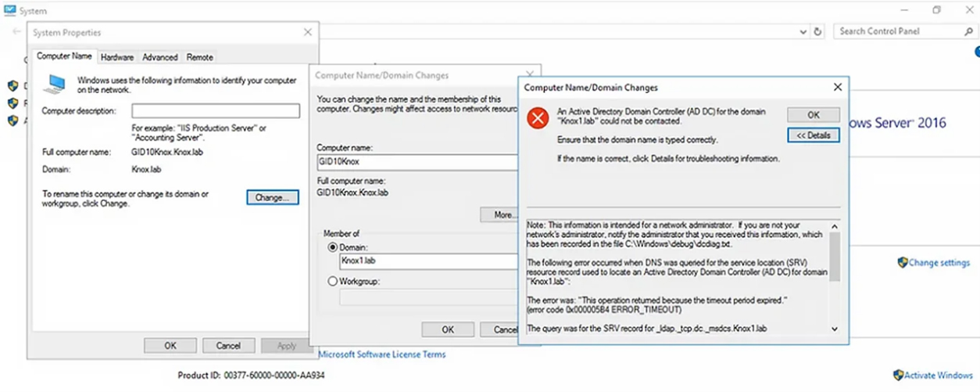Click the details scrollbar down arrow
The height and width of the screenshot is (392, 980).
pos(835,329)
